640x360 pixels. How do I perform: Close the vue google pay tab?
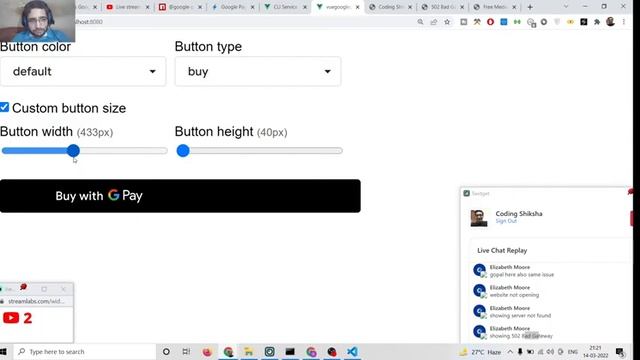(358, 7)
